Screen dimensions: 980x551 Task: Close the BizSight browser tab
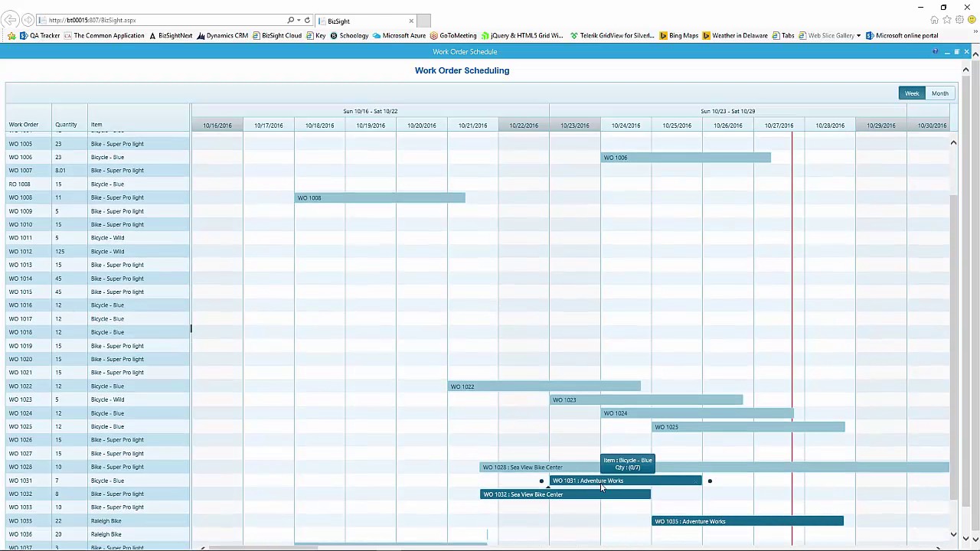click(411, 21)
